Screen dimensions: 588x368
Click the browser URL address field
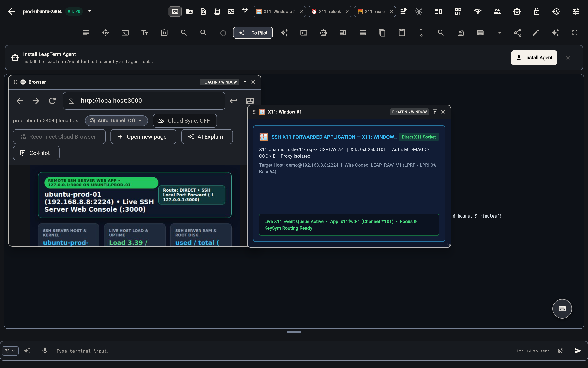[x=144, y=101]
